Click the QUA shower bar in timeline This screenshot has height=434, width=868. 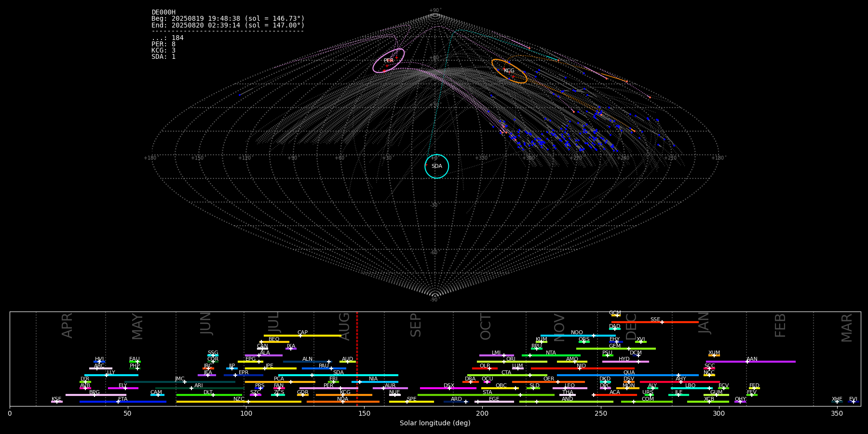628,375
